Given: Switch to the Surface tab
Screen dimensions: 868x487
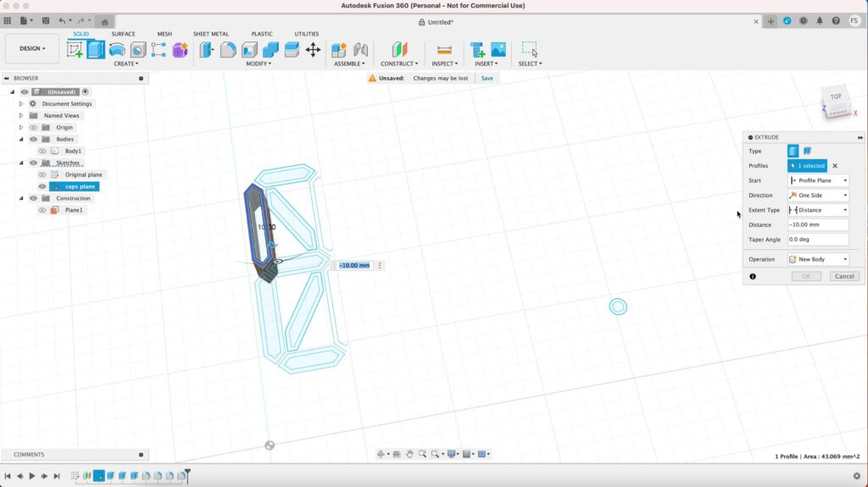Looking at the screenshot, I should coord(123,34).
